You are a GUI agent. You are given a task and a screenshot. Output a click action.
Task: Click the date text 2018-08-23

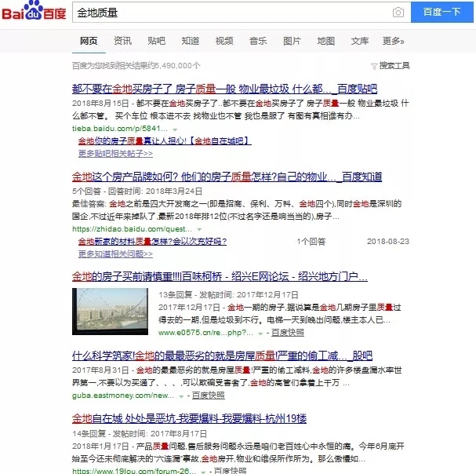pos(388,242)
